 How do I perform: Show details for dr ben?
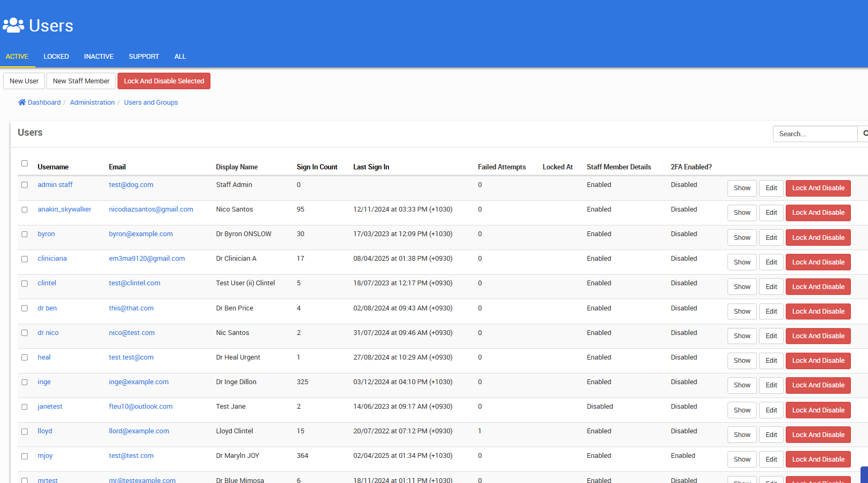point(742,311)
